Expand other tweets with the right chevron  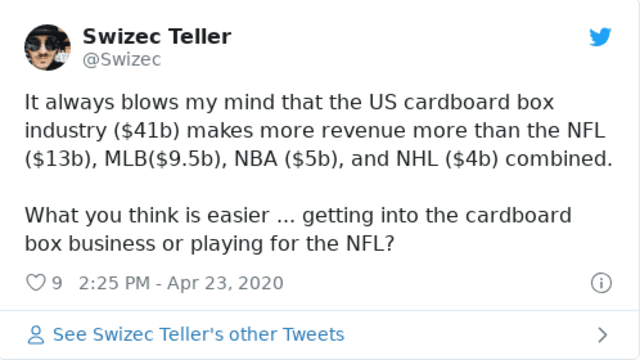(x=602, y=335)
